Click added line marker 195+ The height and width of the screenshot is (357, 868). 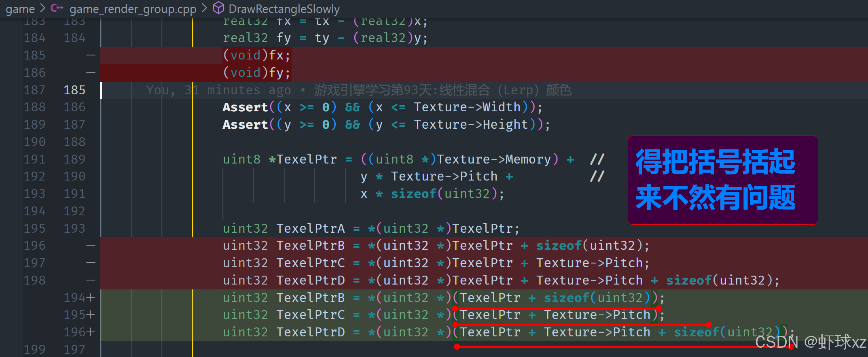[79, 315]
